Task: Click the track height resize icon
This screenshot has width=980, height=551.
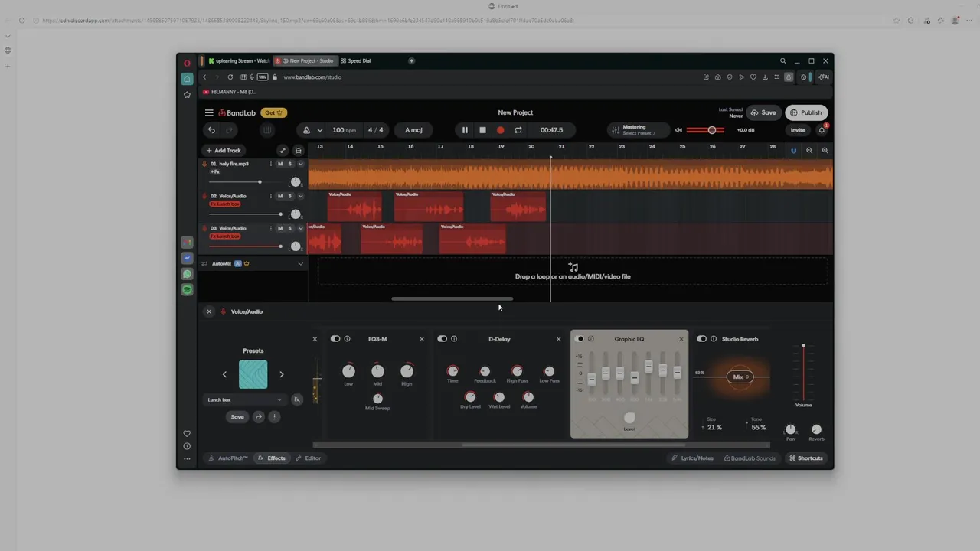Action: (x=299, y=151)
